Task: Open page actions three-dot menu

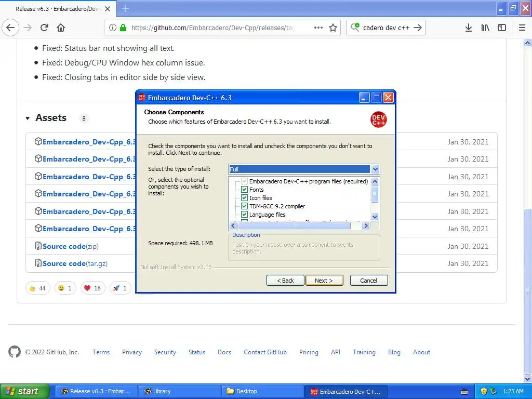Action: [318, 28]
